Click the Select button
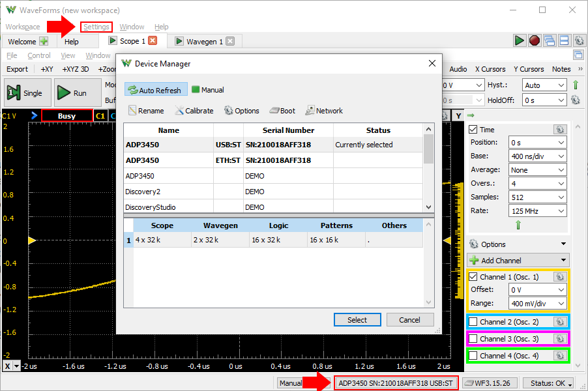The height and width of the screenshot is (391, 588). [x=357, y=320]
